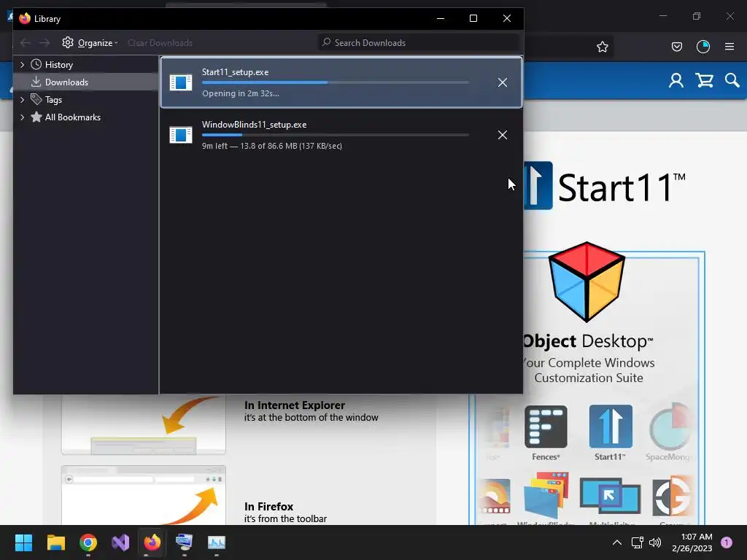Viewport: 747px width, 560px height.
Task: Go forward in the Library window
Action: point(44,43)
